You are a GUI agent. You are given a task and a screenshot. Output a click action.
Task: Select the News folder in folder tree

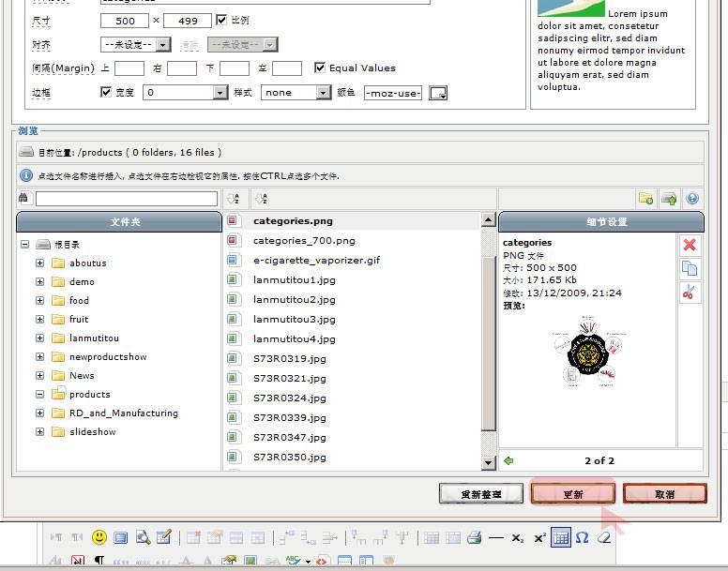pos(82,375)
